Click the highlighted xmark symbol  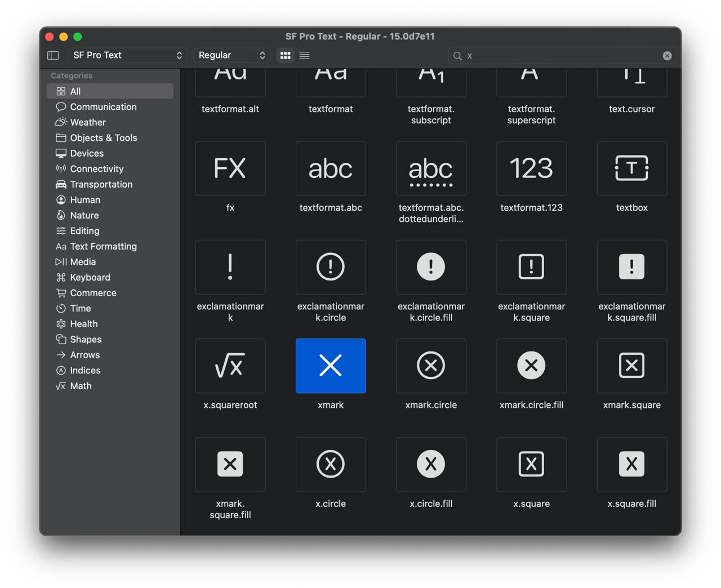pyautogui.click(x=331, y=366)
